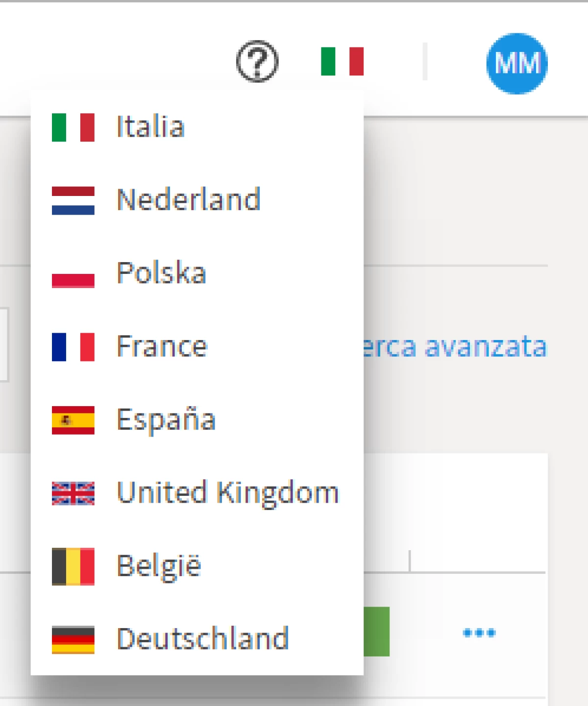
Task: Click the Union Jack flag icon
Action: [73, 493]
